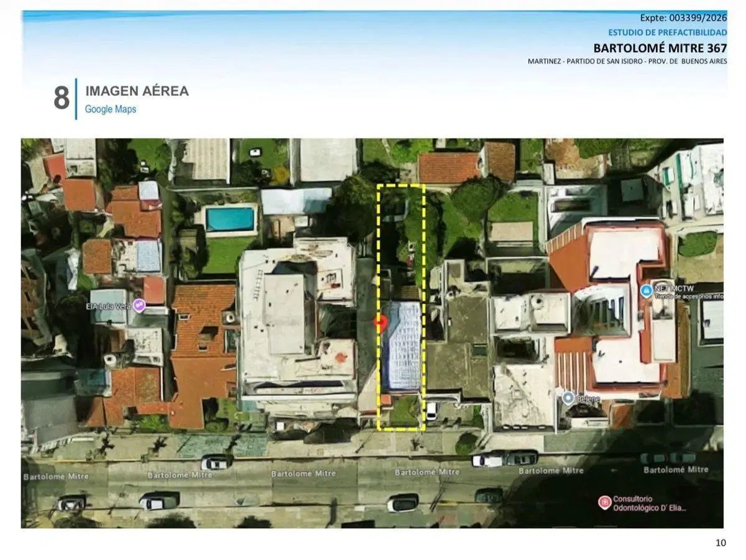This screenshot has height=560, width=746.
Task: Click the pink Consultorio Odontológico map pin
Action: 604,502
